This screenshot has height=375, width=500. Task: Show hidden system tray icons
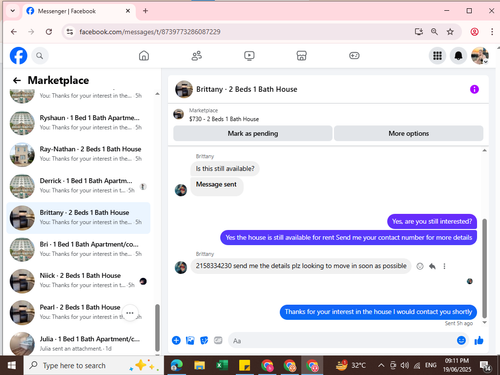coord(381,366)
